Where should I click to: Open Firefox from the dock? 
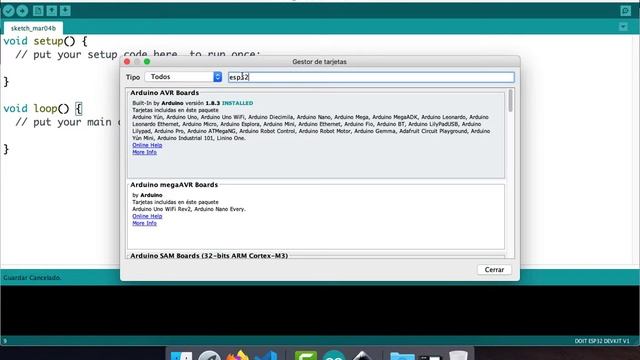[x=238, y=355]
